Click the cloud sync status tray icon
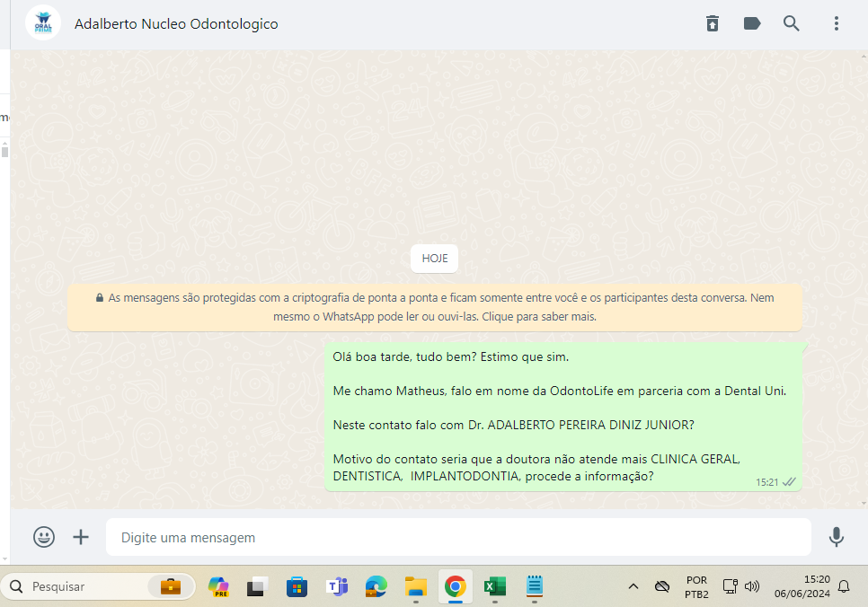The width and height of the screenshot is (868, 607). (x=662, y=586)
